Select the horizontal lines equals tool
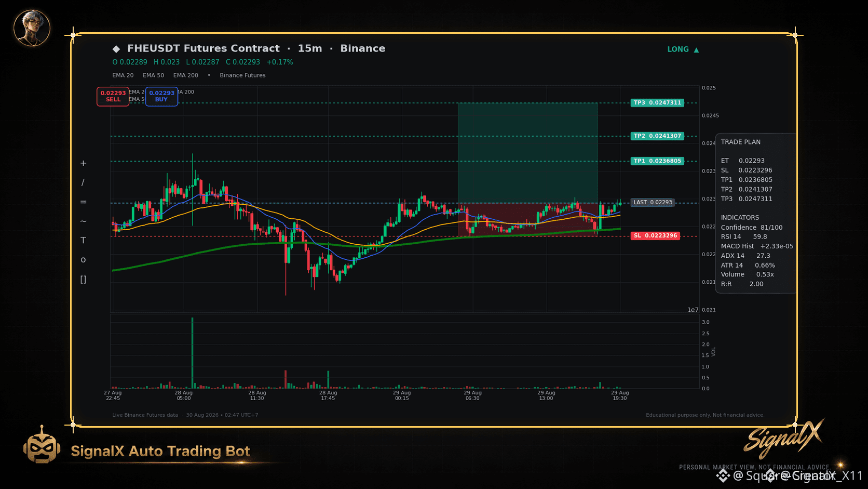Image resolution: width=868 pixels, height=489 pixels. click(x=83, y=202)
